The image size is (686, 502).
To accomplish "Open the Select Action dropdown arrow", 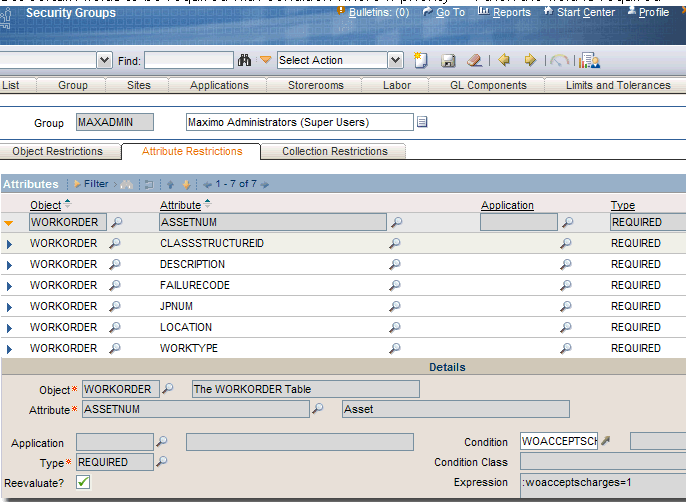I will tap(395, 60).
